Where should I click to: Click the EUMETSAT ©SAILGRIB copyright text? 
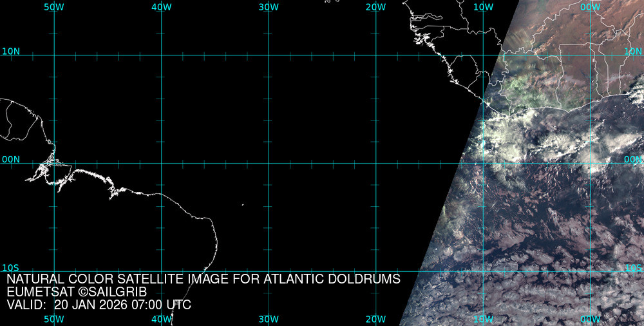77,292
